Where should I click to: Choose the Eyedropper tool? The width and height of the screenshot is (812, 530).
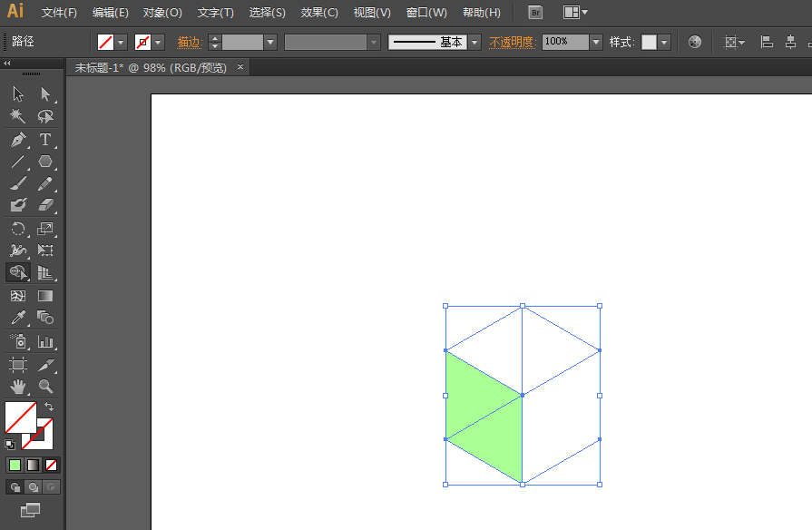[17, 318]
